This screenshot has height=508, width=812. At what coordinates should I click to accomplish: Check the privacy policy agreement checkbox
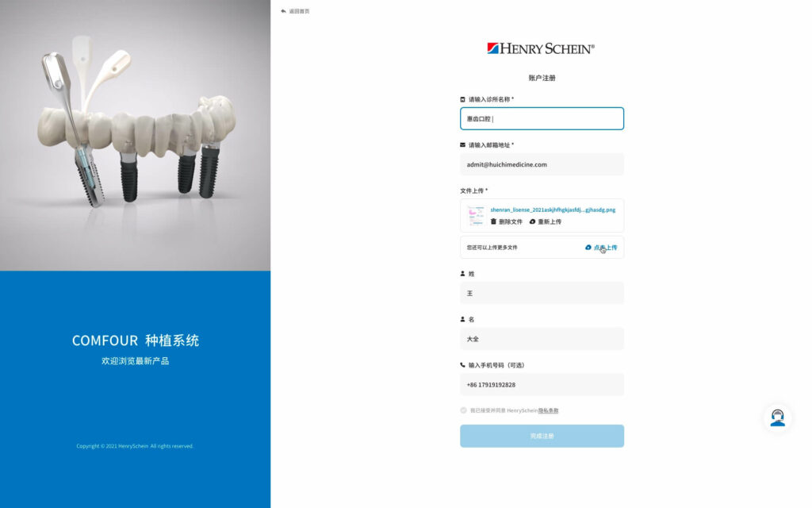coord(463,410)
